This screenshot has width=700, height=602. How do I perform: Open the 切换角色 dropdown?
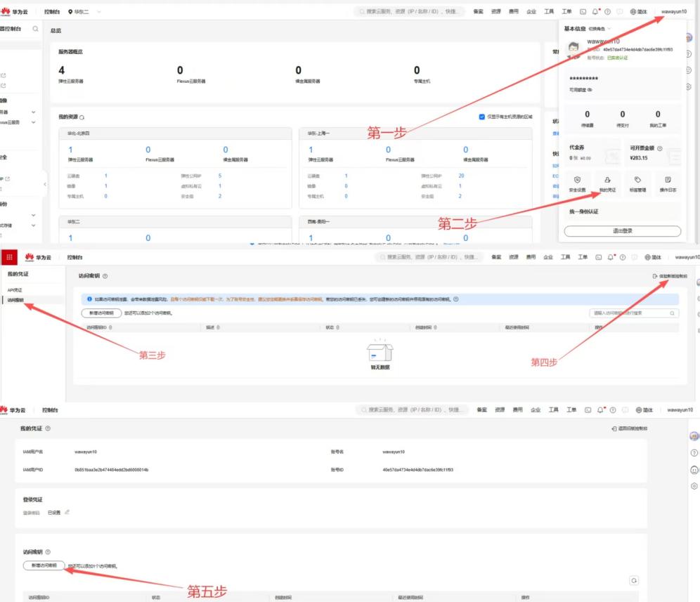click(x=599, y=29)
